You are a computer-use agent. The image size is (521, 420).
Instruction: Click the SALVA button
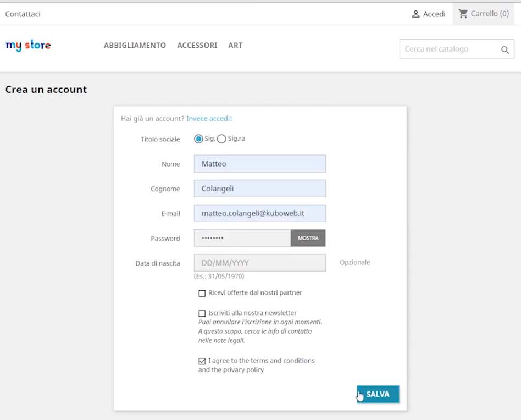click(378, 394)
